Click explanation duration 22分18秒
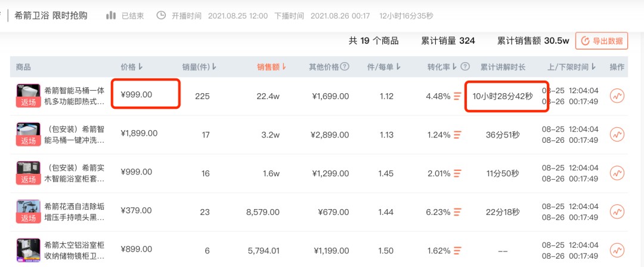644x267 pixels. click(x=503, y=212)
